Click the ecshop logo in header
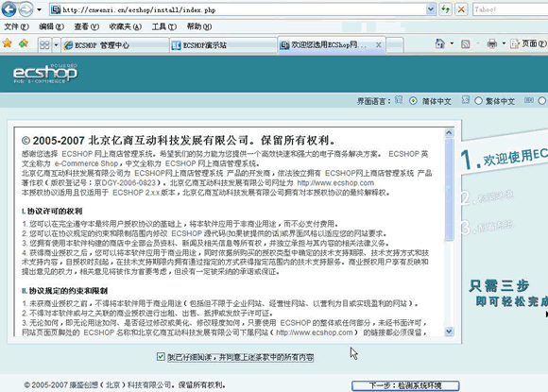 click(x=45, y=73)
